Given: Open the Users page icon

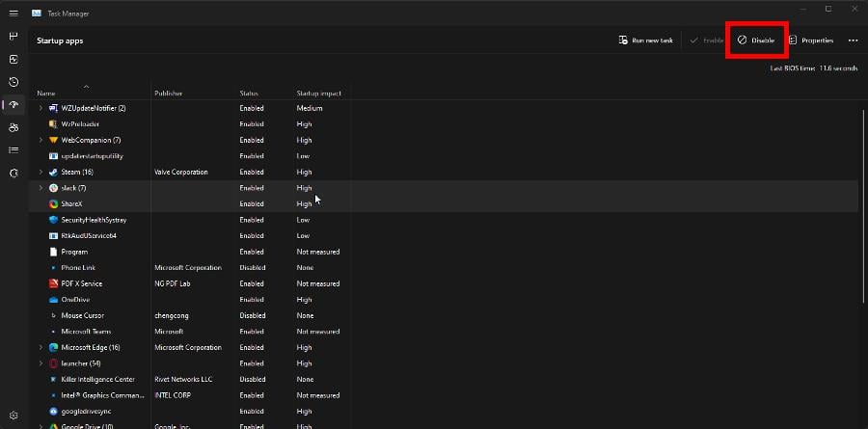Looking at the screenshot, I should [14, 127].
